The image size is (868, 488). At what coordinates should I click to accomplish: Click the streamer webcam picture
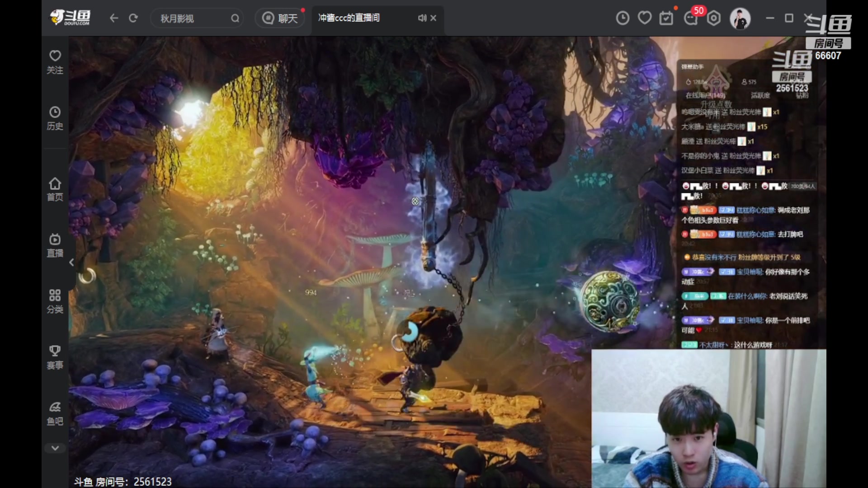click(x=709, y=418)
